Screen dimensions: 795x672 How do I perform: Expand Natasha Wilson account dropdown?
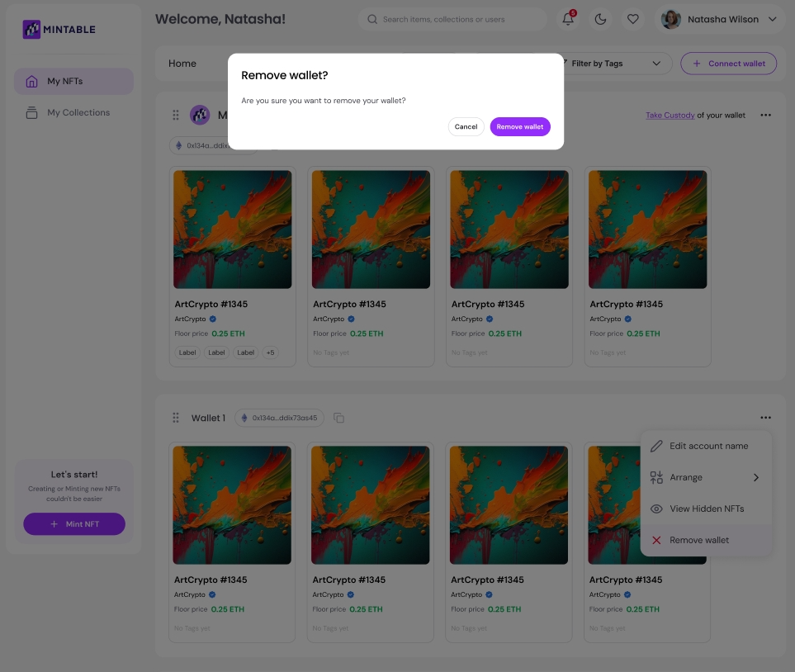point(773,19)
